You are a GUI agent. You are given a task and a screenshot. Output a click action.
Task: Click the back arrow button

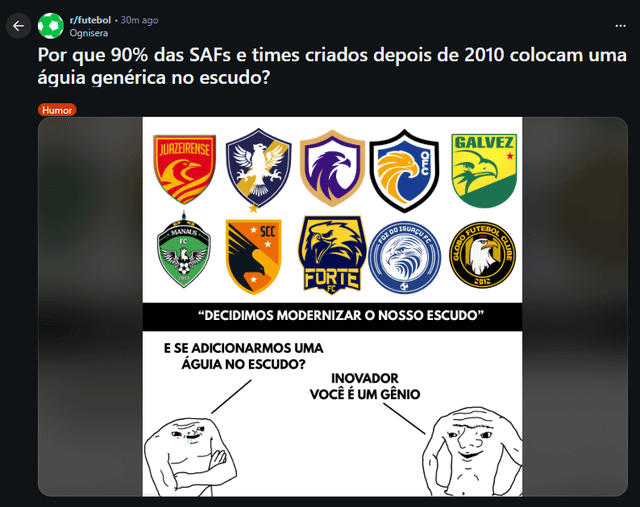click(x=18, y=26)
